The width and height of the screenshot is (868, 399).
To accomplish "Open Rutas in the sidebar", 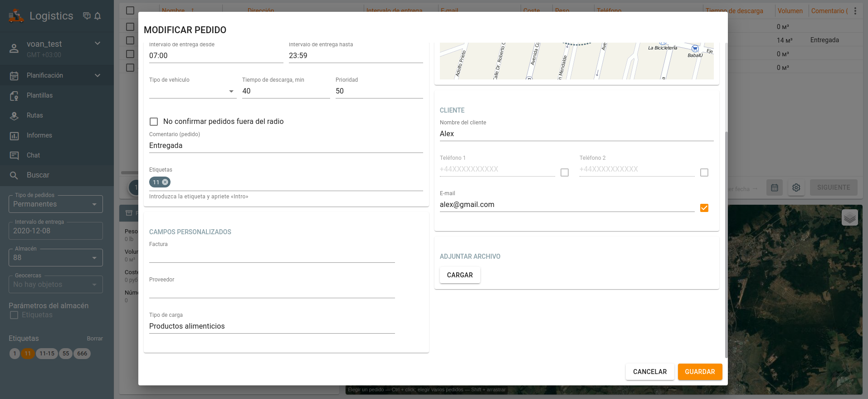I will [x=34, y=115].
